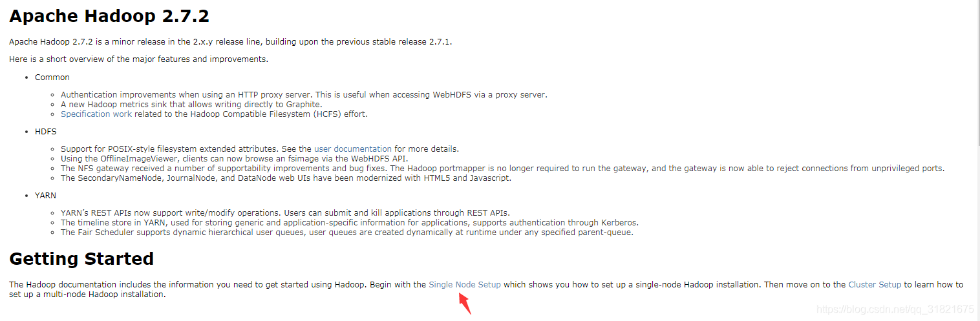The height and width of the screenshot is (321, 980).
Task: Open the Single Node Setup link
Action: [465, 284]
